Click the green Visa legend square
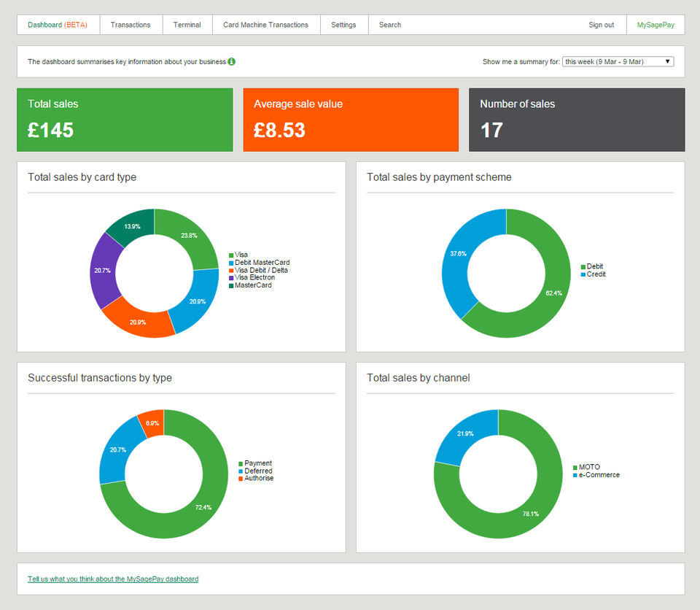This screenshot has width=700, height=610. coord(231,255)
